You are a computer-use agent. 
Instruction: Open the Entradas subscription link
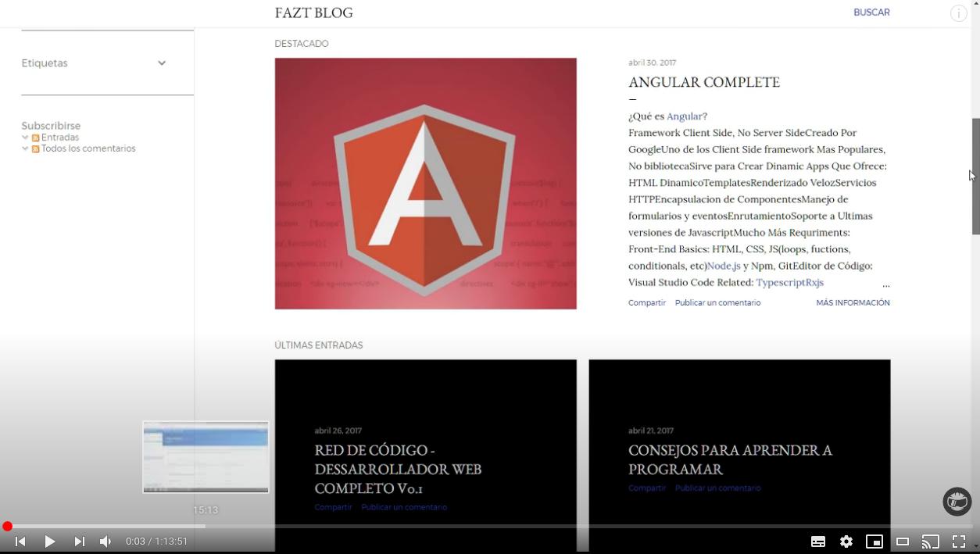coord(60,138)
